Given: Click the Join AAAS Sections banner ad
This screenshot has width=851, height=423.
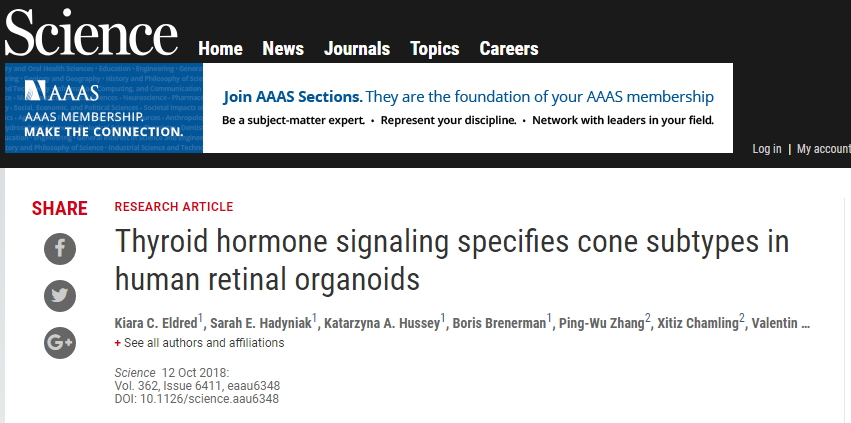Looking at the screenshot, I should pyautogui.click(x=468, y=108).
